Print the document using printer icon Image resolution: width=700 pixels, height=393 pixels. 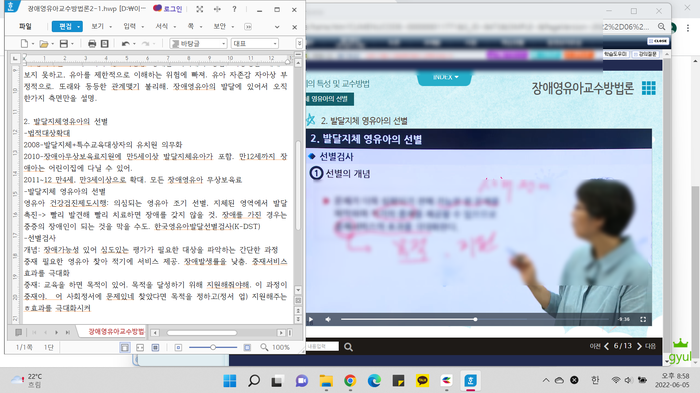click(x=92, y=43)
